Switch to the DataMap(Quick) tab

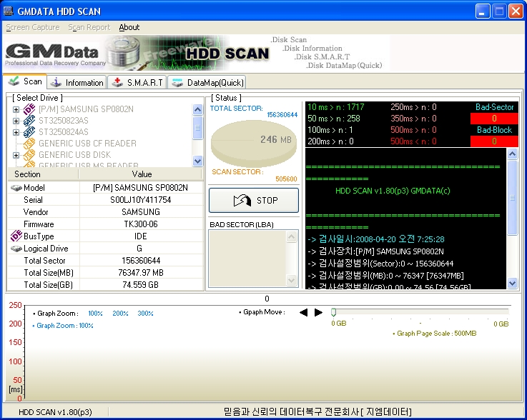[x=207, y=82]
